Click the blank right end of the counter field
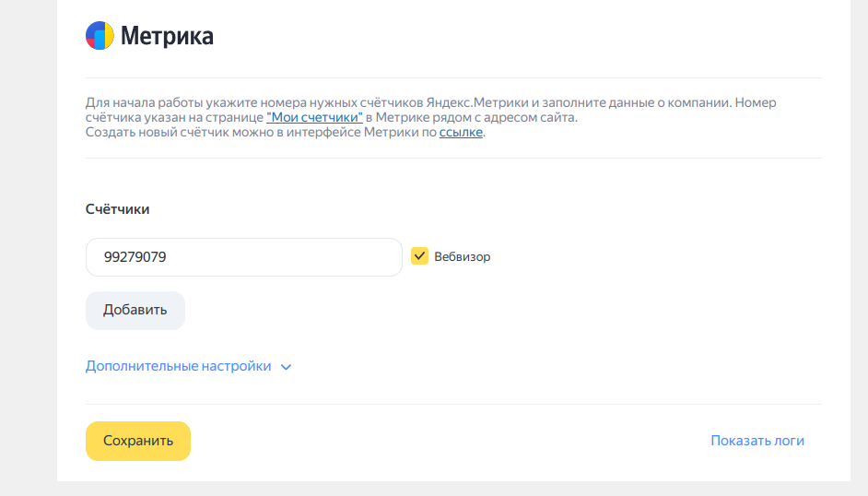868x496 pixels. coord(369,257)
